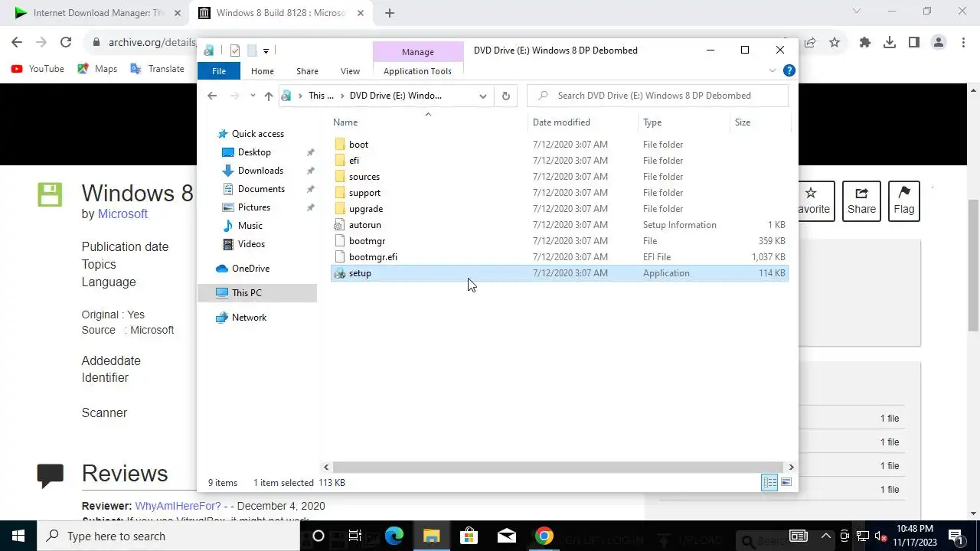Switch to the View ribbon tab
The width and height of the screenshot is (980, 551).
pos(350,71)
